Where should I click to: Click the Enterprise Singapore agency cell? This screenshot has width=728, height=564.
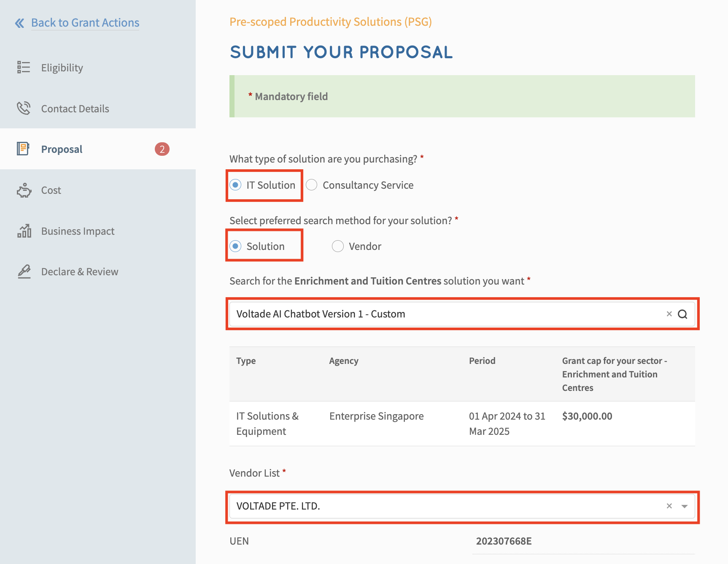point(377,416)
